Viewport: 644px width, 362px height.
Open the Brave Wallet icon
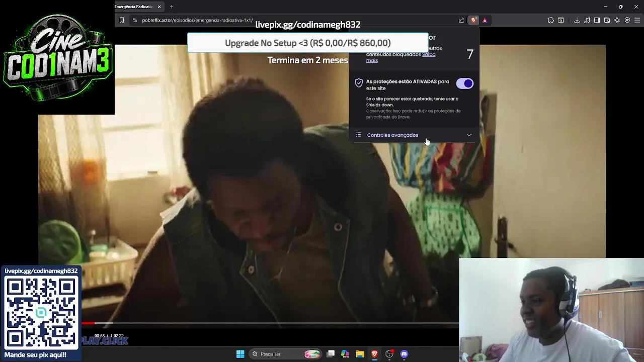pos(607,20)
